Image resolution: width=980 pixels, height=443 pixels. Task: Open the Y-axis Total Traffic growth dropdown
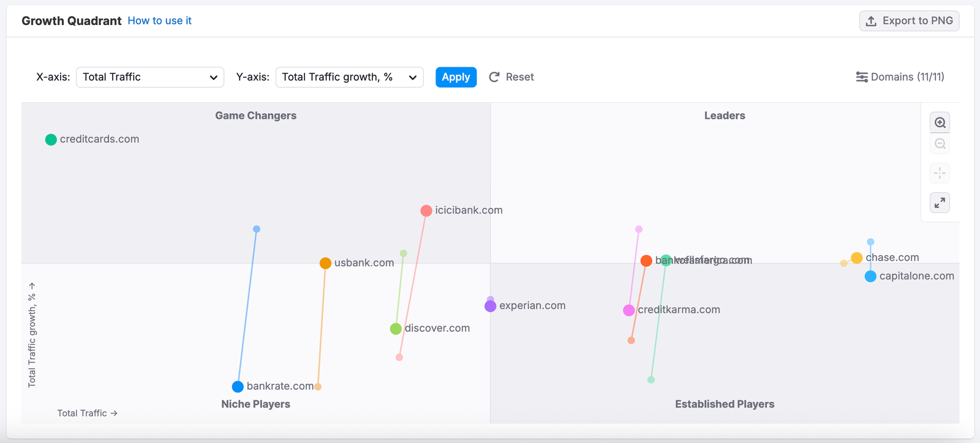point(349,77)
